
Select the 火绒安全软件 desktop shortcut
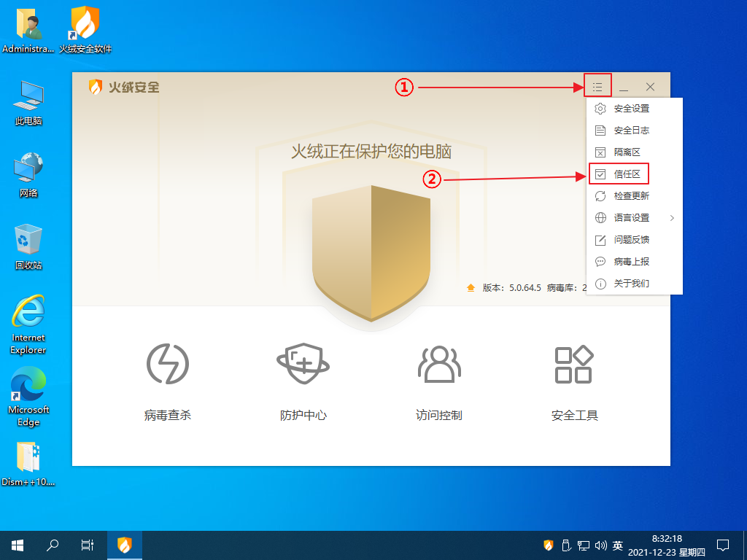(x=85, y=29)
